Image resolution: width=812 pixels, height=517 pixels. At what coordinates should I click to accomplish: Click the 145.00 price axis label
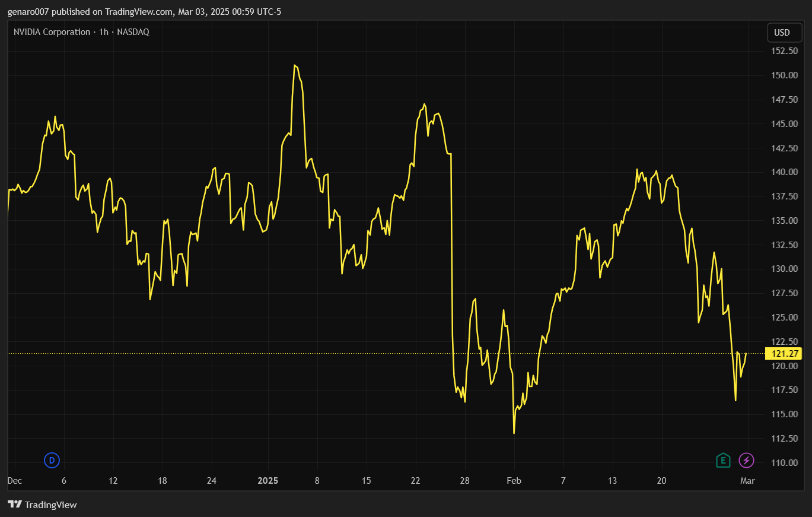point(784,124)
